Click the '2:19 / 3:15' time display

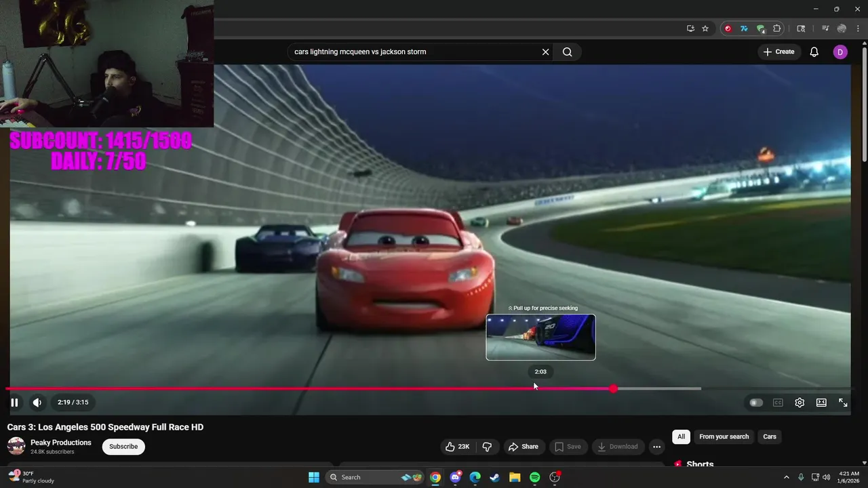(x=73, y=403)
